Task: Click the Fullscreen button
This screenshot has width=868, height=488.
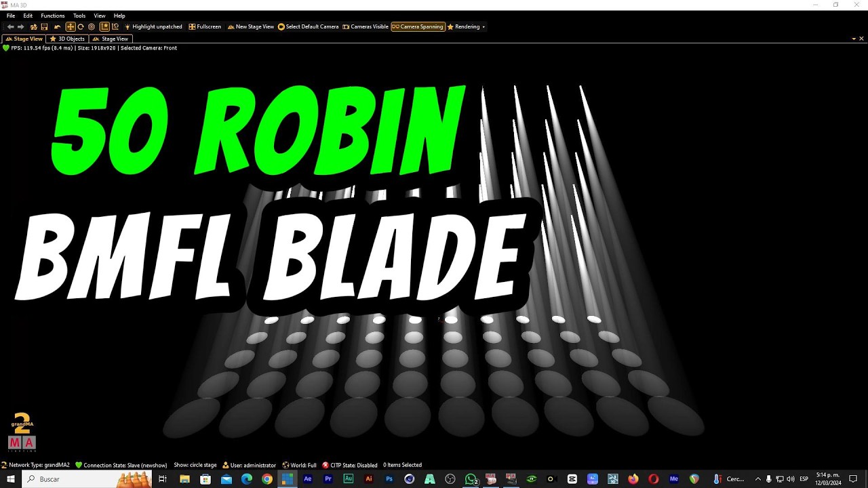Action: pos(205,27)
